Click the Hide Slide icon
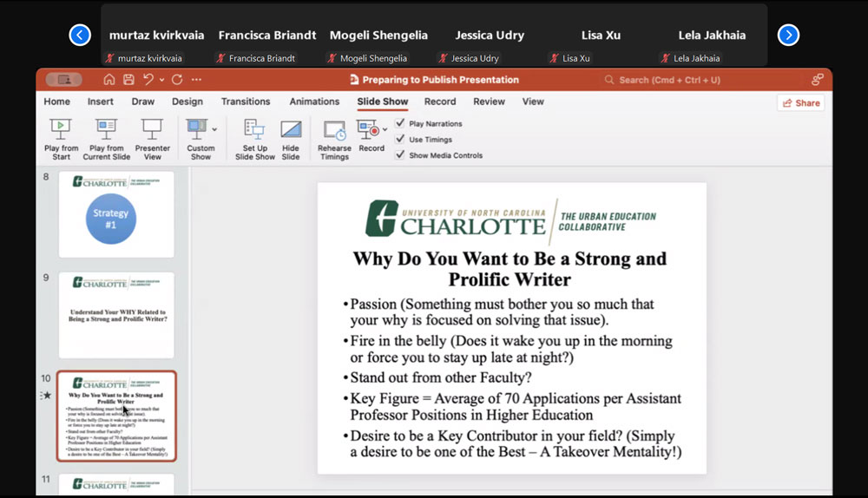This screenshot has width=868, height=498. point(291,130)
